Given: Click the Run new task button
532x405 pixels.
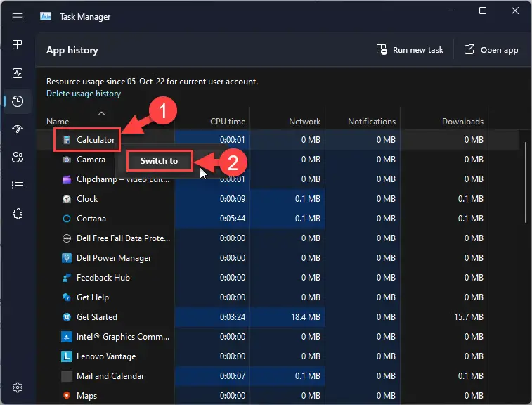Looking at the screenshot, I should pyautogui.click(x=410, y=50).
